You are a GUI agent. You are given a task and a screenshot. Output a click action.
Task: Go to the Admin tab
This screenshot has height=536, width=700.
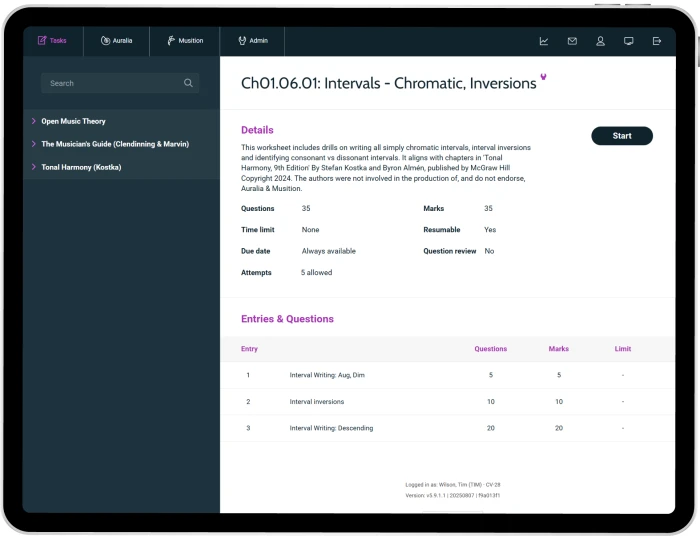pyautogui.click(x=253, y=41)
